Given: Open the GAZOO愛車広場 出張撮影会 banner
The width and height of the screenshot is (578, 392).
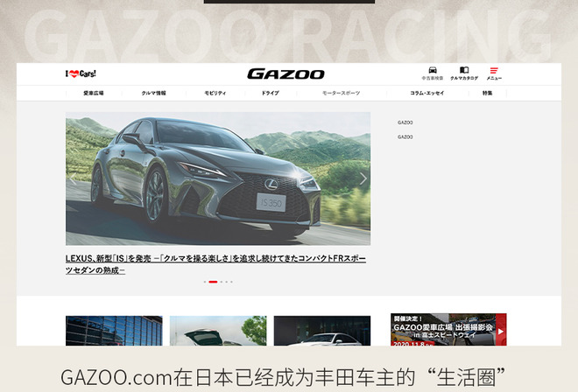Looking at the screenshot, I should click(448, 330).
